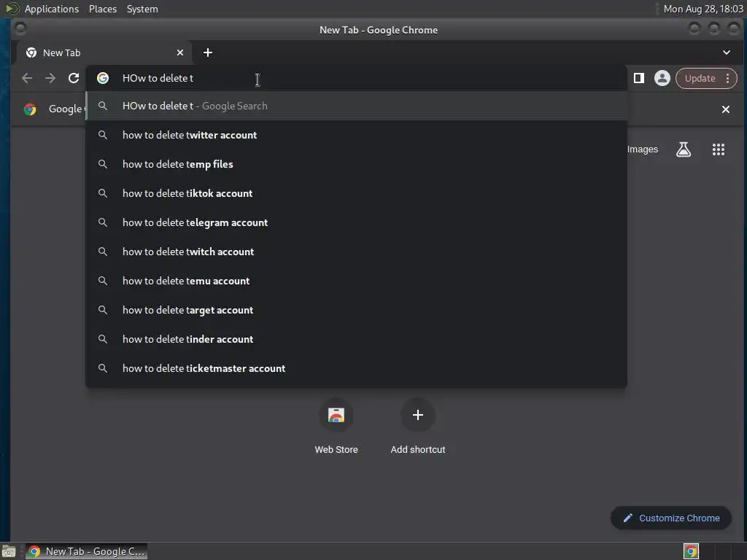
Task: Open the profile avatar icon
Action: click(662, 78)
